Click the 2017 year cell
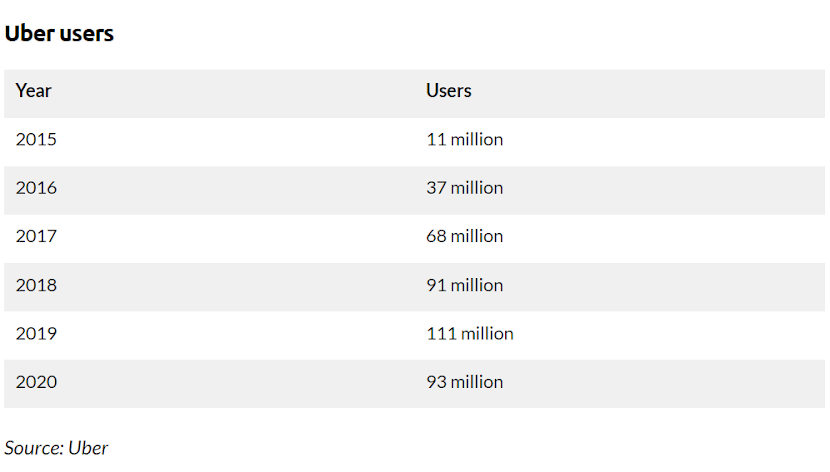Image resolution: width=830 pixels, height=472 pixels. coord(36,236)
